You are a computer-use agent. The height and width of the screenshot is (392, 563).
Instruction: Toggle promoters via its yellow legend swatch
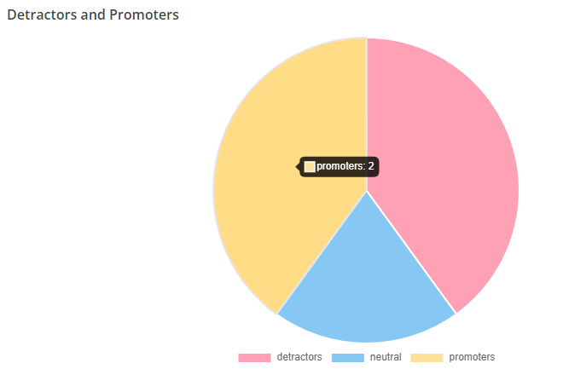pos(427,358)
